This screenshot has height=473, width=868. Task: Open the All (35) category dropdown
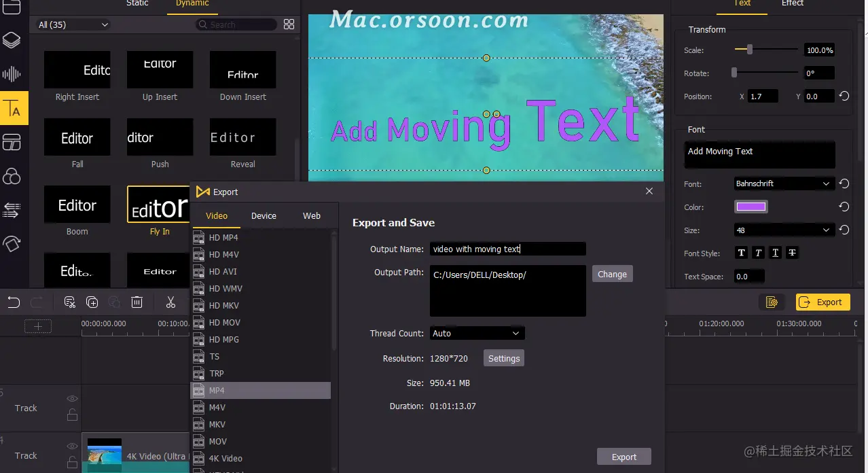click(73, 24)
